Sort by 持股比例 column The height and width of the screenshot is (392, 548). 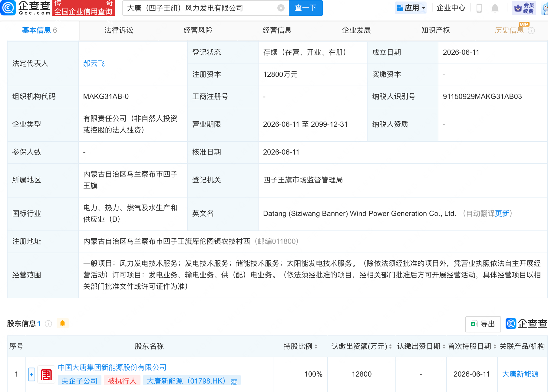[x=316, y=347]
